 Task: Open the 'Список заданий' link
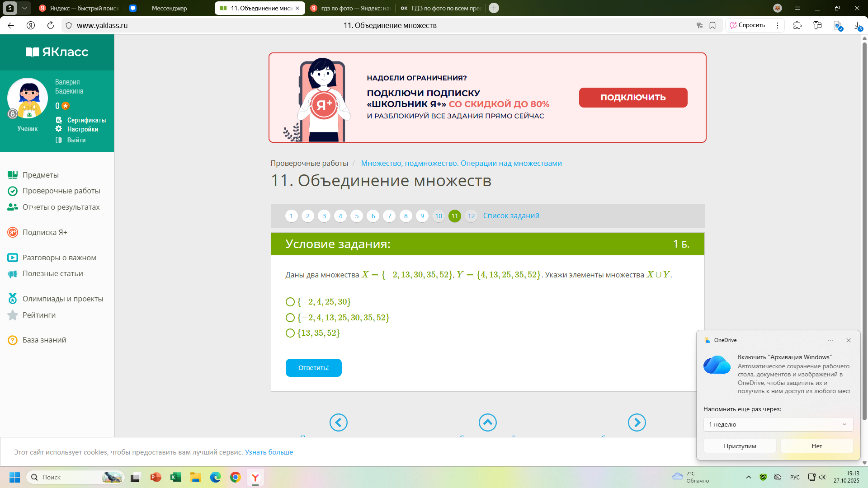coord(511,216)
